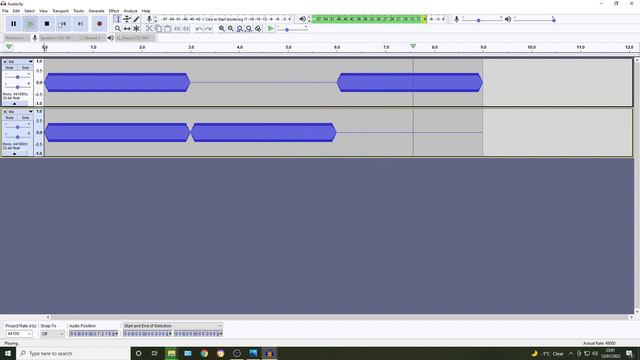640x360 pixels.
Task: Click the Trim audio icon
Action: click(x=177, y=29)
